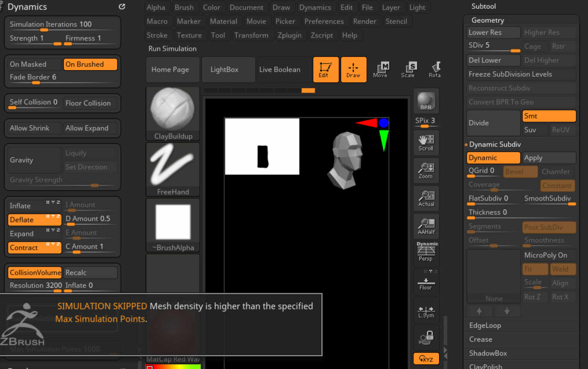
Task: Toggle On Masked option
Action: pos(35,64)
